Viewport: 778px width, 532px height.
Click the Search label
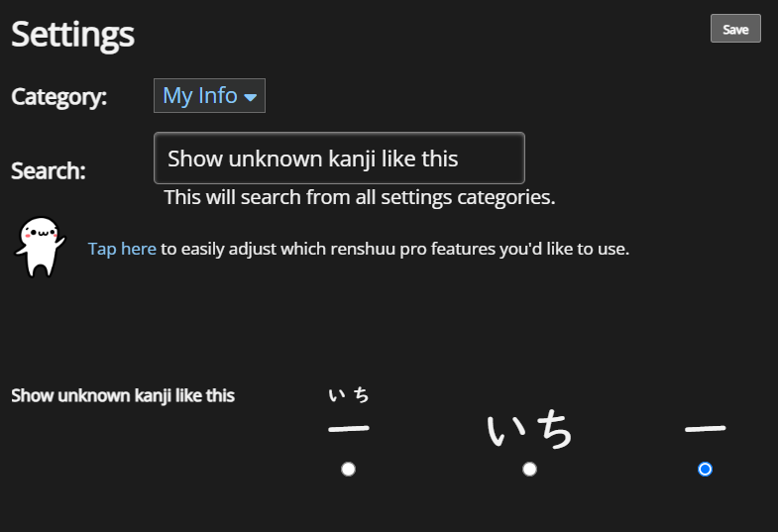click(x=49, y=170)
